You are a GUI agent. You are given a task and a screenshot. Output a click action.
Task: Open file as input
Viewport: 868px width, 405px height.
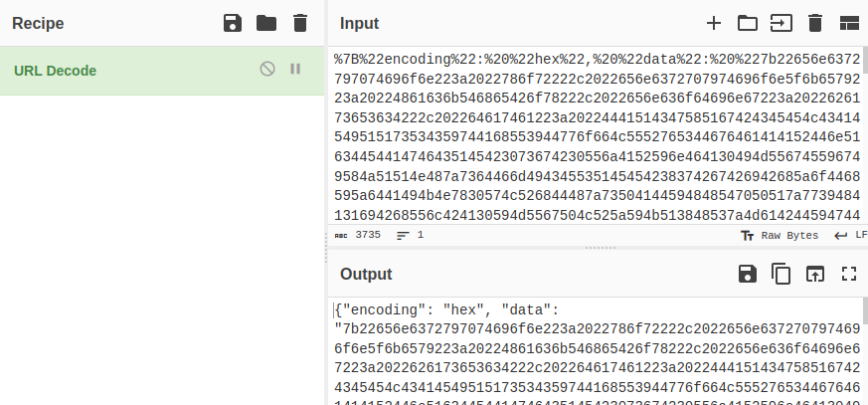pyautogui.click(x=781, y=23)
